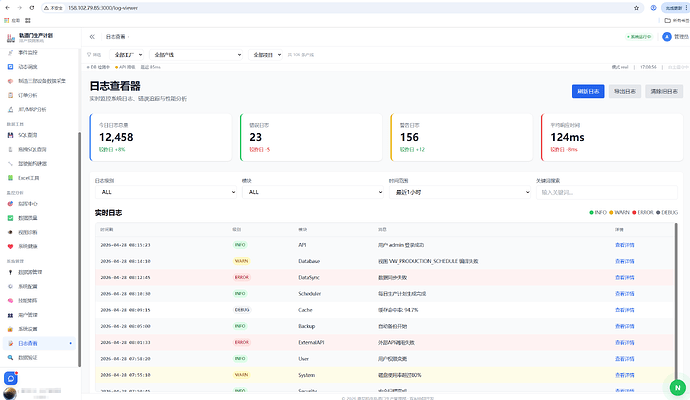Click the app logo in sidebar header
Screen dimensions: 690x400
click(x=11, y=38)
